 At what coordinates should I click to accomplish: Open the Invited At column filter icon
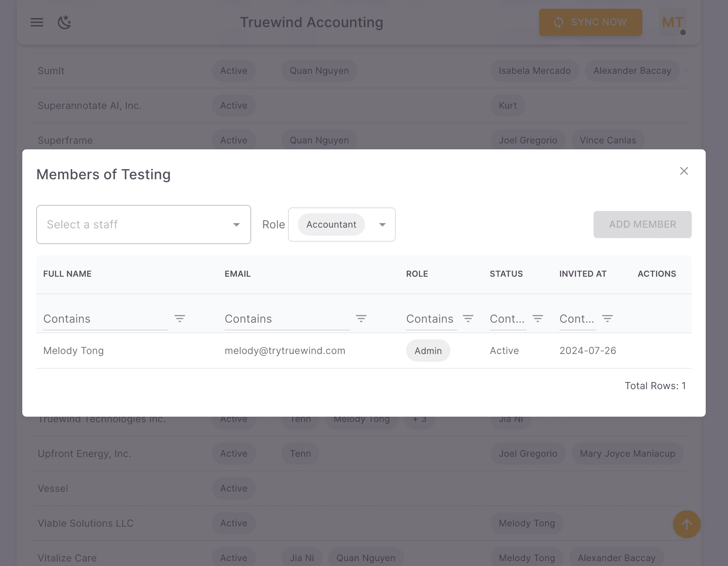[607, 319]
